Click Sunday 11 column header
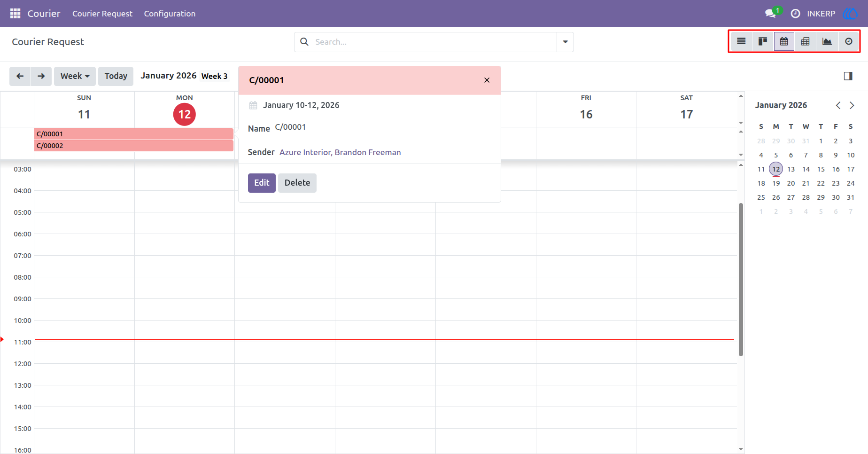868x454 pixels. point(84,109)
